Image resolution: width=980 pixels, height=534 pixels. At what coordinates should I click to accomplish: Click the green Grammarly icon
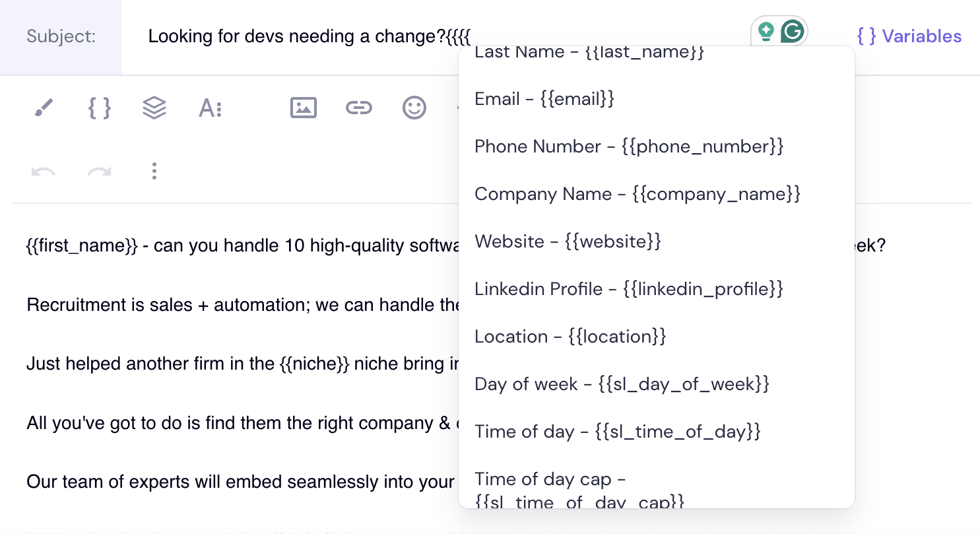792,32
